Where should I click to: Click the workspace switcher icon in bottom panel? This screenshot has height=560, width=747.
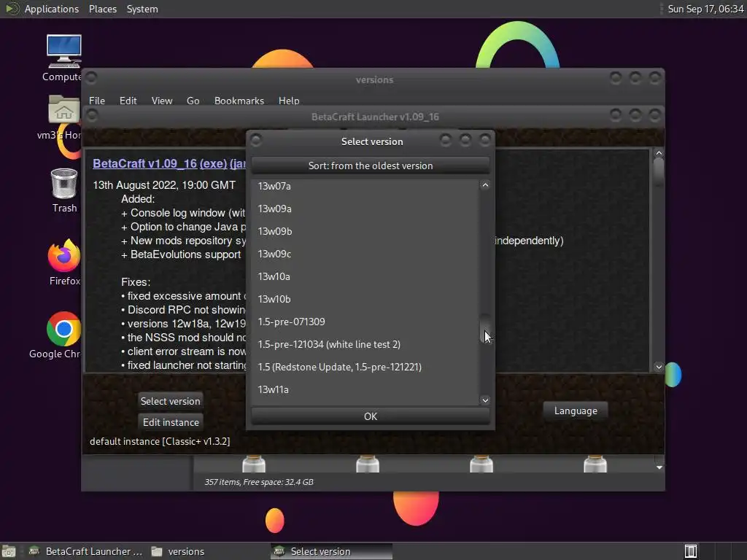coord(690,551)
